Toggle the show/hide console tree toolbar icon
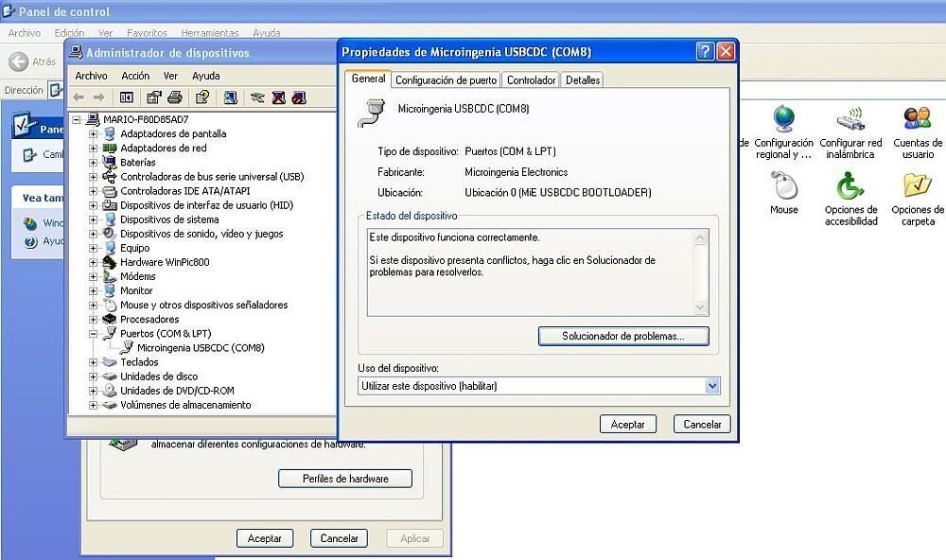 (127, 97)
